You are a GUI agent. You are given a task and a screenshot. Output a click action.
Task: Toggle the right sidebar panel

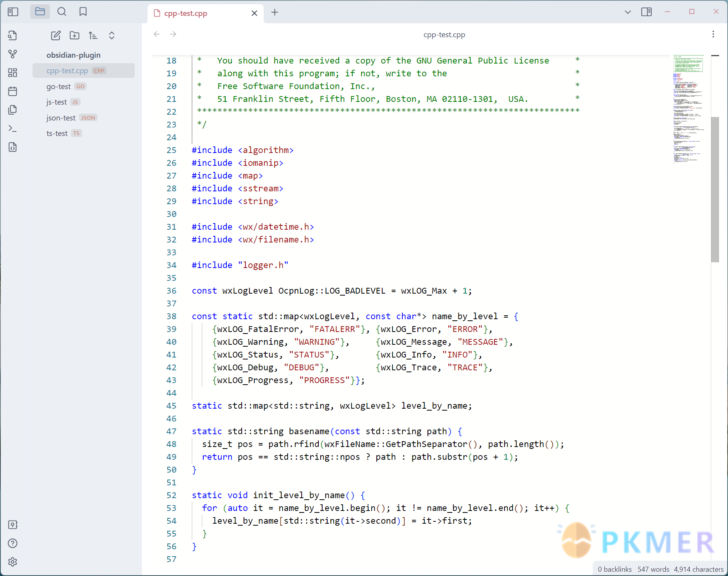click(646, 12)
